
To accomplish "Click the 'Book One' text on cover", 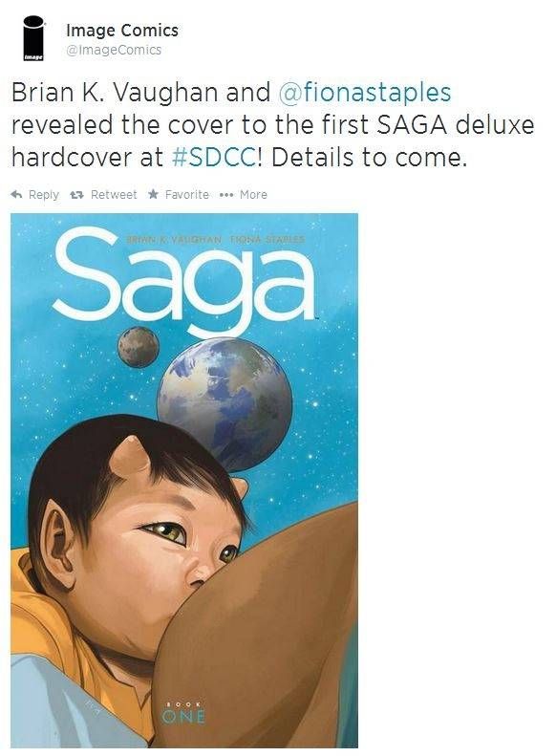I will pos(183,713).
